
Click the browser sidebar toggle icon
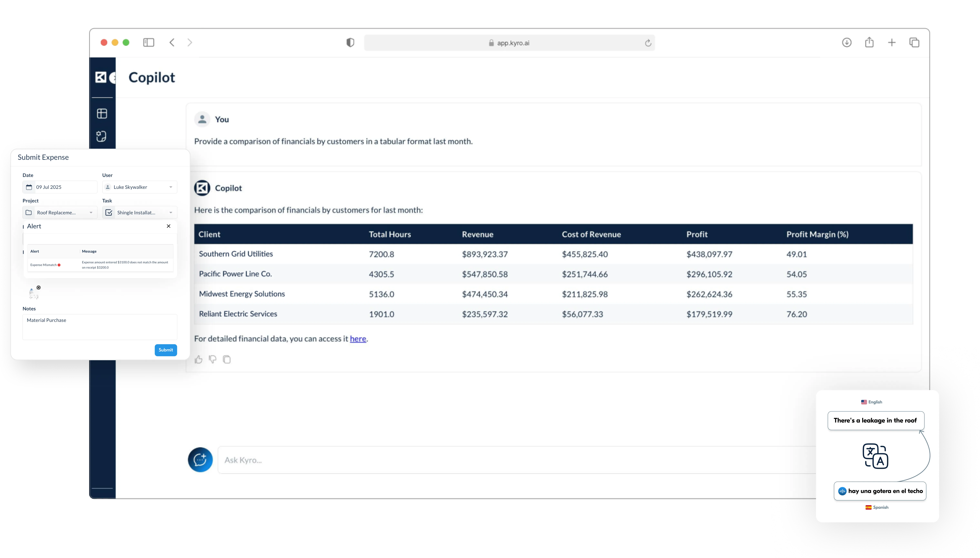149,42
